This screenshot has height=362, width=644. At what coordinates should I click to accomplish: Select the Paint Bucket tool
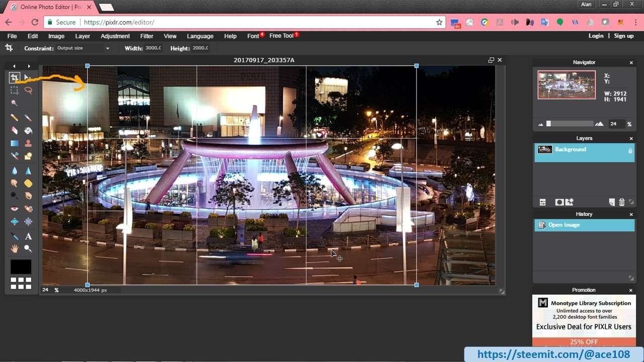pos(28,130)
